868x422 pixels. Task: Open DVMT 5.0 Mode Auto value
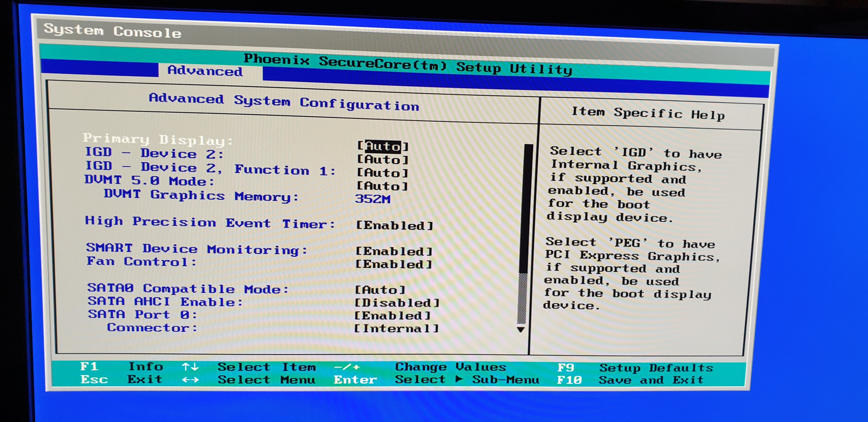click(382, 186)
